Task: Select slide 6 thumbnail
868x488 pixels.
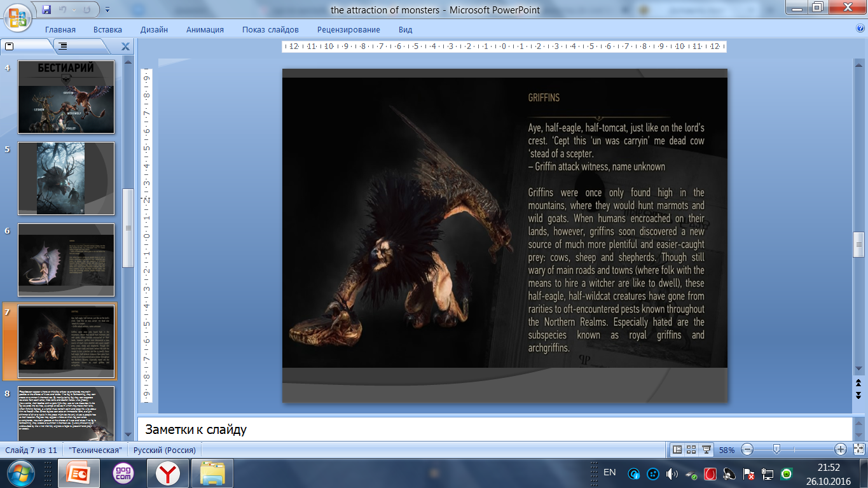Action: pyautogui.click(x=66, y=260)
